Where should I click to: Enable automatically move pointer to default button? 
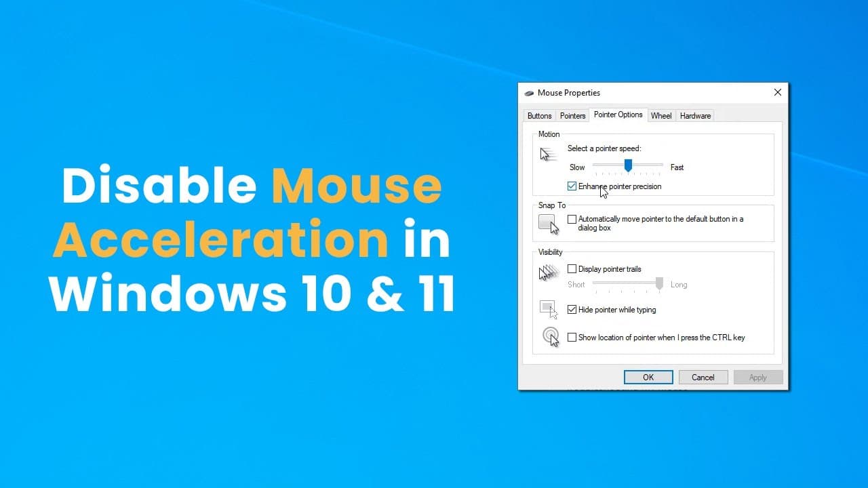572,219
